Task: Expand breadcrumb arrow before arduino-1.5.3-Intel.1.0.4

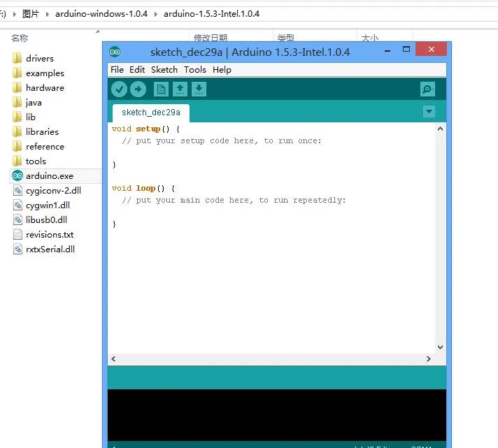Action: tap(156, 14)
